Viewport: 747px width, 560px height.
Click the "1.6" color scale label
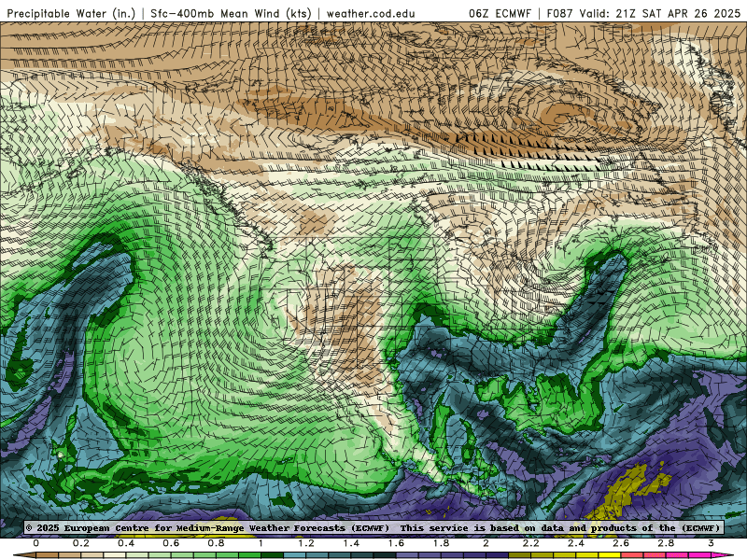(396, 543)
